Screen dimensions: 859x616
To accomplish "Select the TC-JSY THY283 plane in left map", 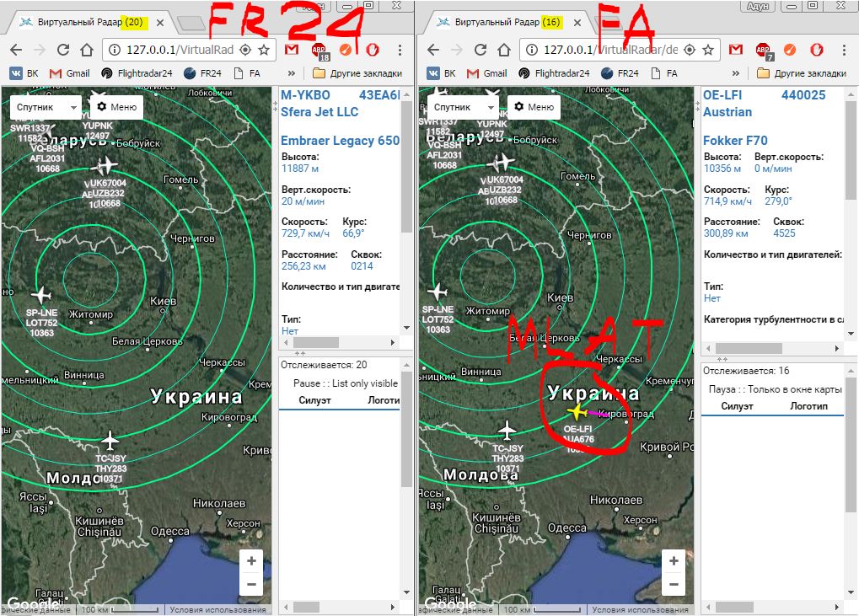I will [110, 441].
